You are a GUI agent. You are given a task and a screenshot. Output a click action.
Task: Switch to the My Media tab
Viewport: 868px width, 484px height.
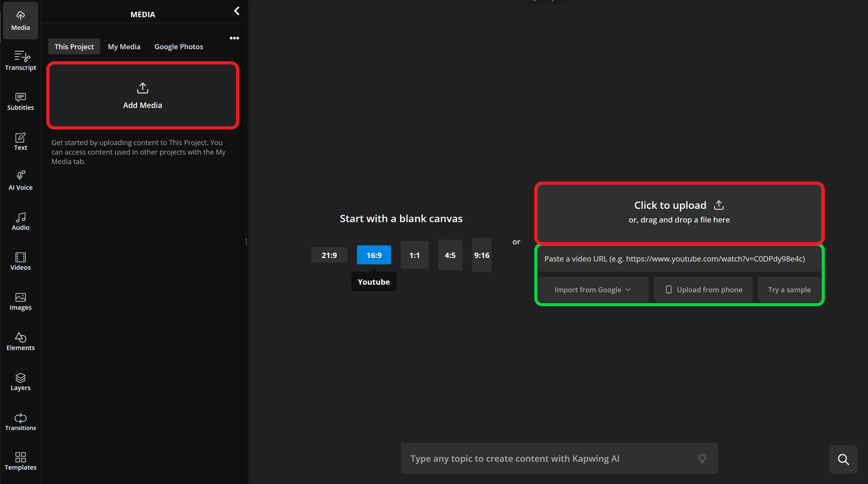(x=124, y=46)
